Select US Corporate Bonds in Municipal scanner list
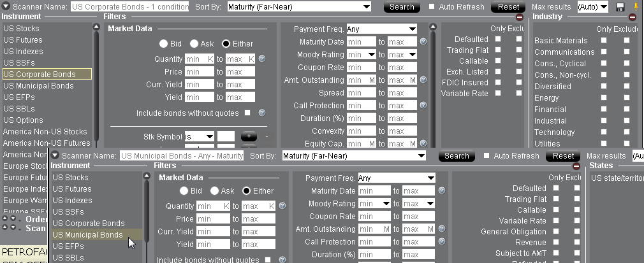Viewport: 644px width, 263px height. pyautogui.click(x=88, y=224)
